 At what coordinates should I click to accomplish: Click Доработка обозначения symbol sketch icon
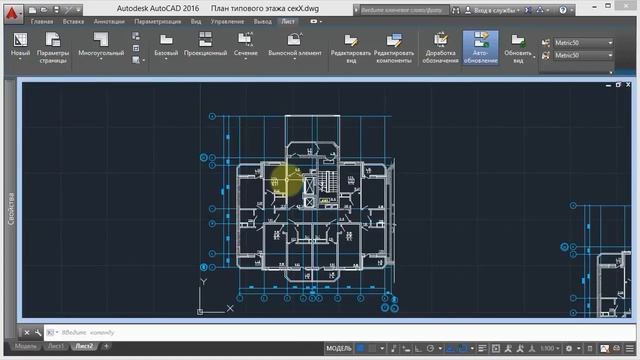pos(440,40)
